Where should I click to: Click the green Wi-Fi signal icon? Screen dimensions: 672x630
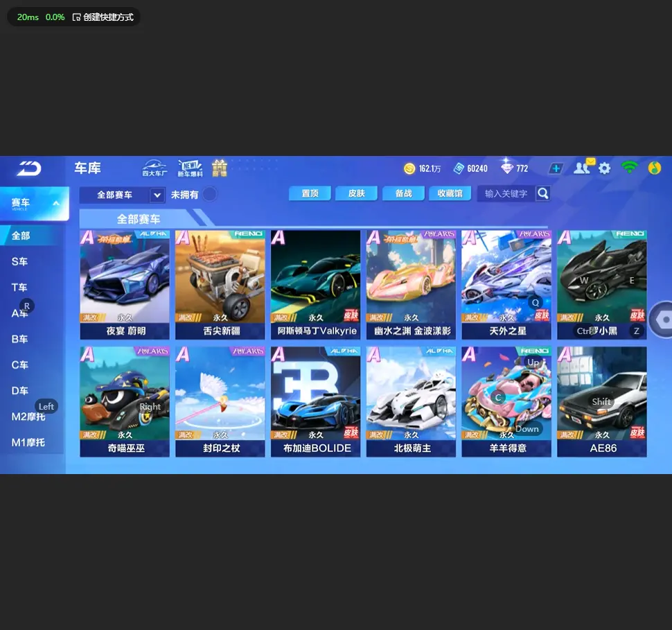tap(629, 168)
